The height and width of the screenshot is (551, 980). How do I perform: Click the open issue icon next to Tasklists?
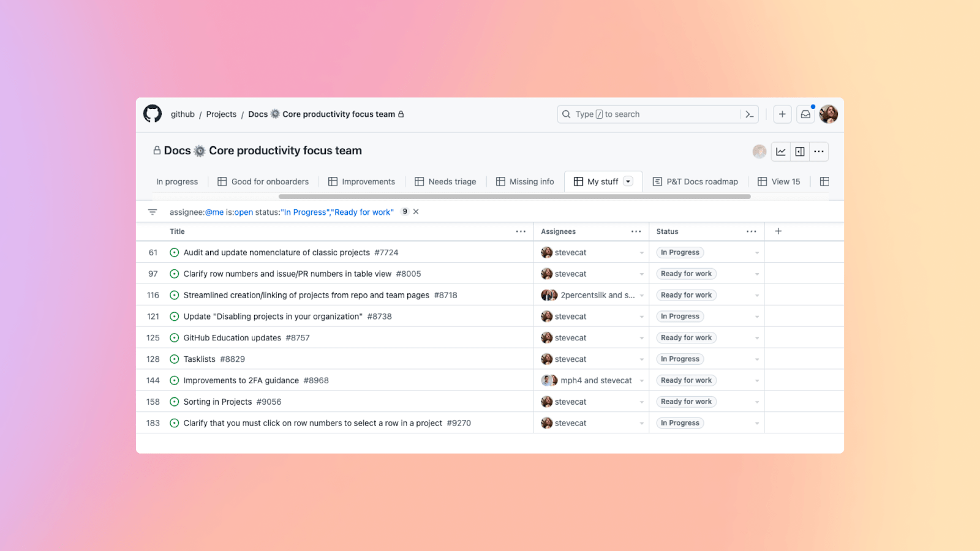click(x=174, y=359)
